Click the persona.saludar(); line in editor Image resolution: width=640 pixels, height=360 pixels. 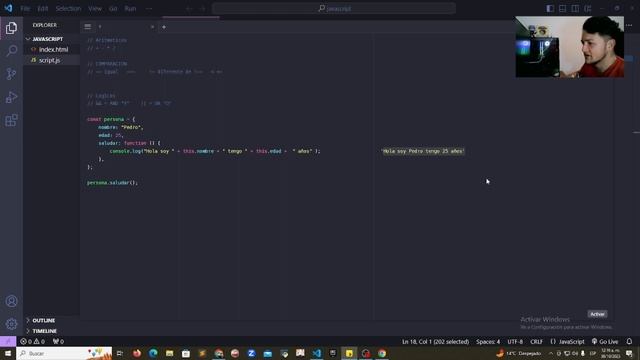coord(112,182)
